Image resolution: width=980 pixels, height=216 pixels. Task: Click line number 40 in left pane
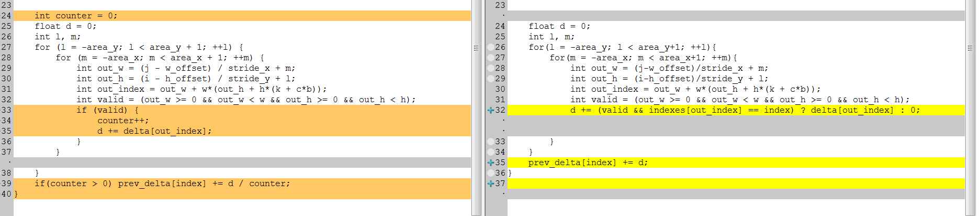[x=6, y=194]
